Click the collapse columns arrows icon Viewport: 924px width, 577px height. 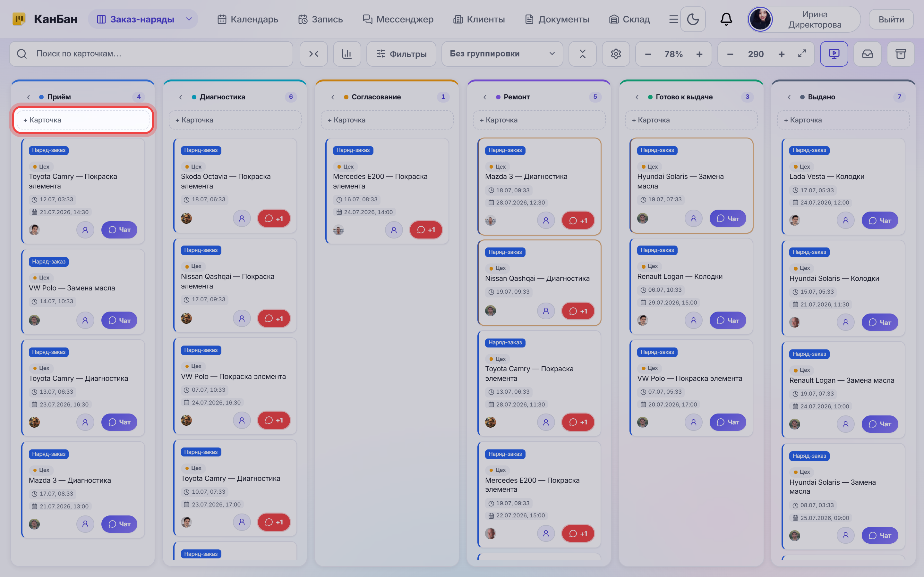click(x=313, y=54)
